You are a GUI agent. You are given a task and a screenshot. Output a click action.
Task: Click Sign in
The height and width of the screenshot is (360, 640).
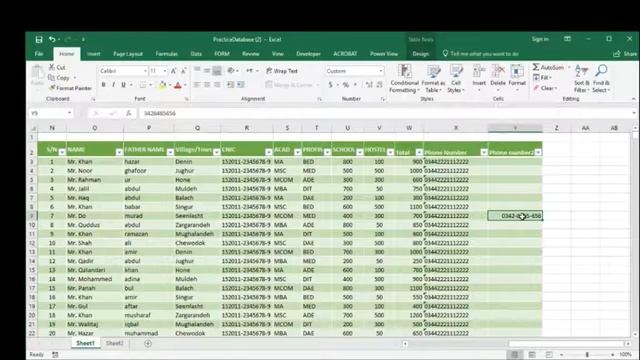(x=540, y=39)
